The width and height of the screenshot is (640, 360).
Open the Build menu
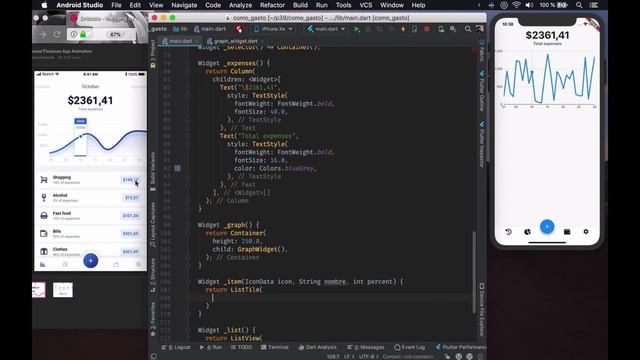(x=300, y=5)
